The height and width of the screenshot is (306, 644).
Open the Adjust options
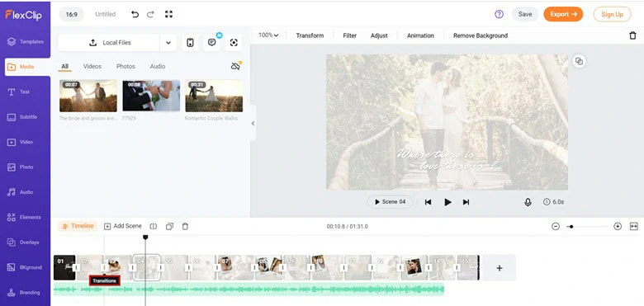379,35
